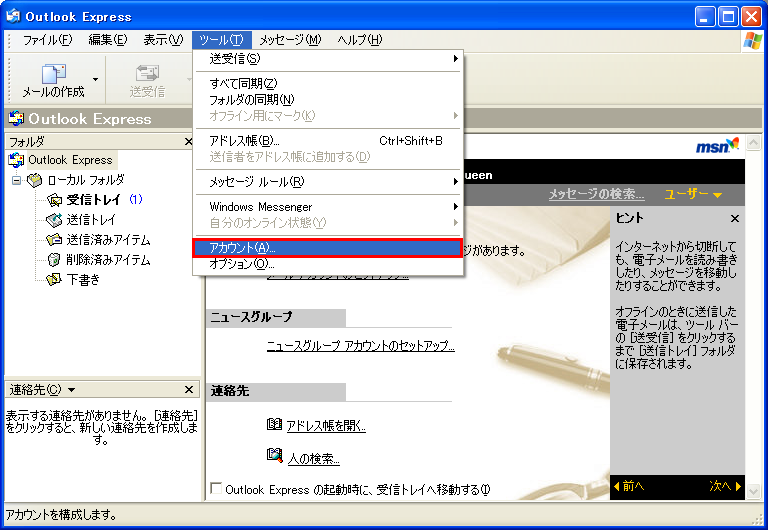
Task: Close the ヒント panel
Action: click(x=735, y=218)
